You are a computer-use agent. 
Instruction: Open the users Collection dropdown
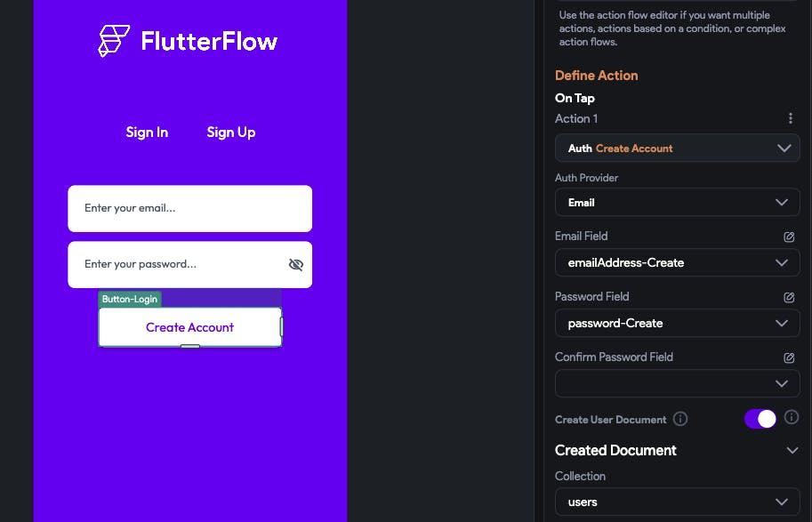pyautogui.click(x=678, y=502)
